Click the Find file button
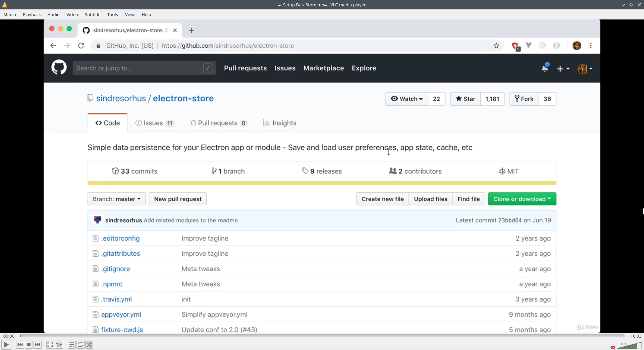Image resolution: width=644 pixels, height=350 pixels. (469, 199)
